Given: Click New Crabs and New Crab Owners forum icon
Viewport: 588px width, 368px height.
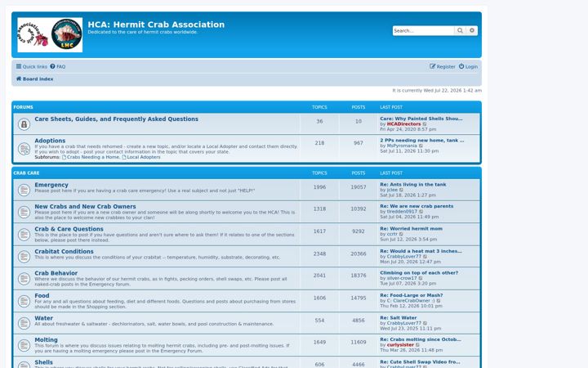Looking at the screenshot, I should (x=24, y=212).
